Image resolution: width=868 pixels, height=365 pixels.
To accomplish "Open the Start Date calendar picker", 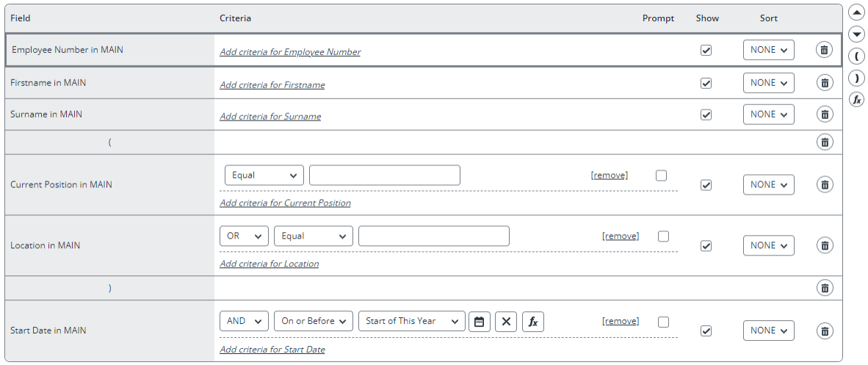I will pos(480,321).
